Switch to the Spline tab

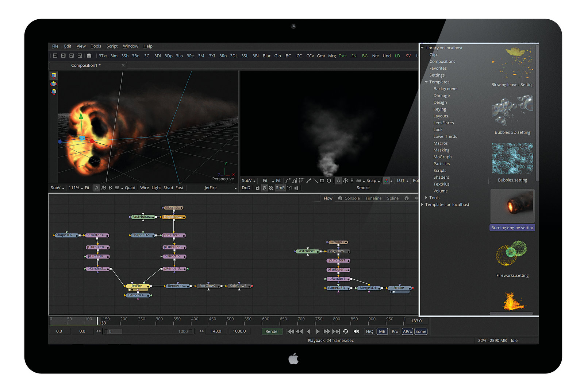pyautogui.click(x=392, y=198)
